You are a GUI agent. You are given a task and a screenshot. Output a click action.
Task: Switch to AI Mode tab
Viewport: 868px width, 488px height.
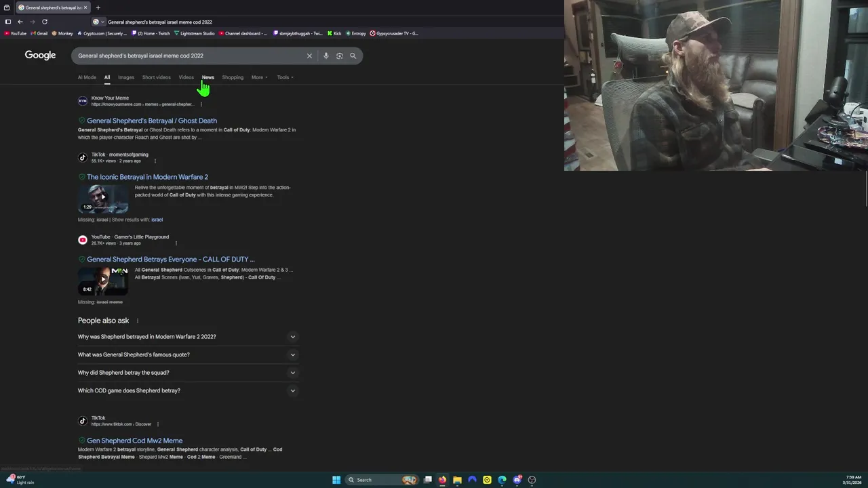(87, 77)
